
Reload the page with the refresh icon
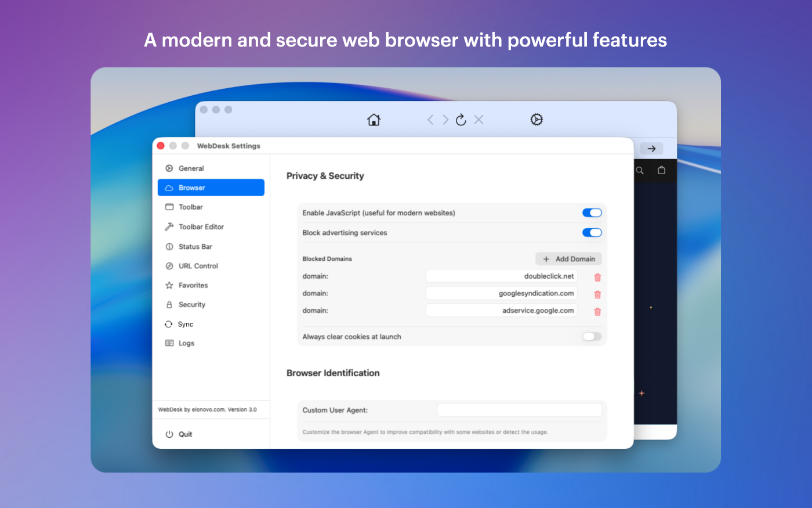pyautogui.click(x=461, y=120)
